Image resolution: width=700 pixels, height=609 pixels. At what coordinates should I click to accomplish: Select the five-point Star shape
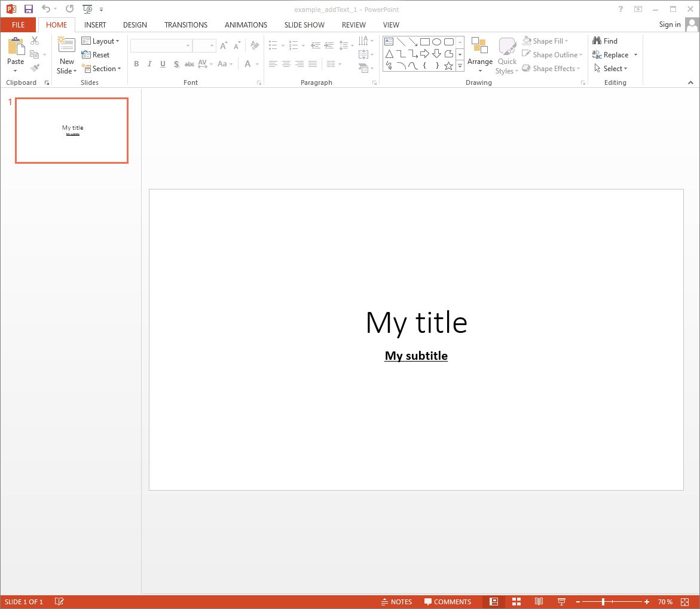click(449, 66)
